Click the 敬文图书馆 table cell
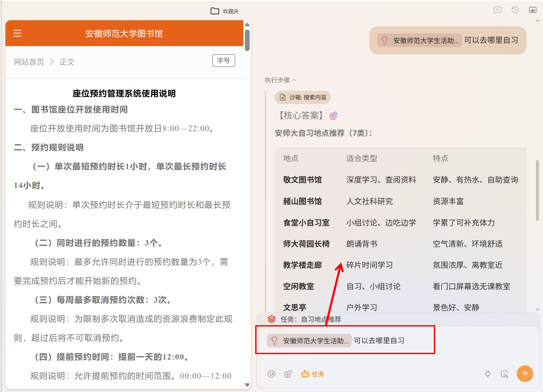 (x=303, y=180)
